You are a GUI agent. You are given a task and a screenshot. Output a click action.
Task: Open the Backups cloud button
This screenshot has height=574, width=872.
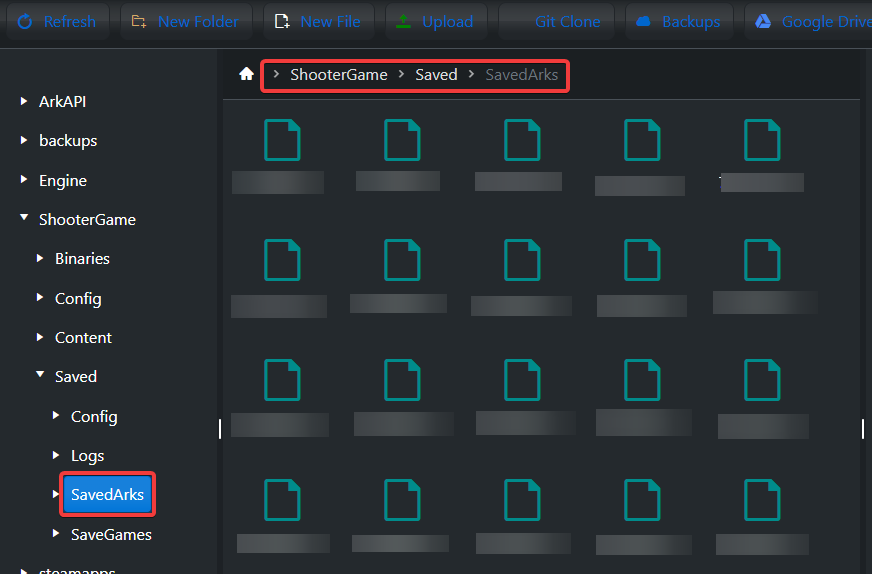(x=678, y=22)
